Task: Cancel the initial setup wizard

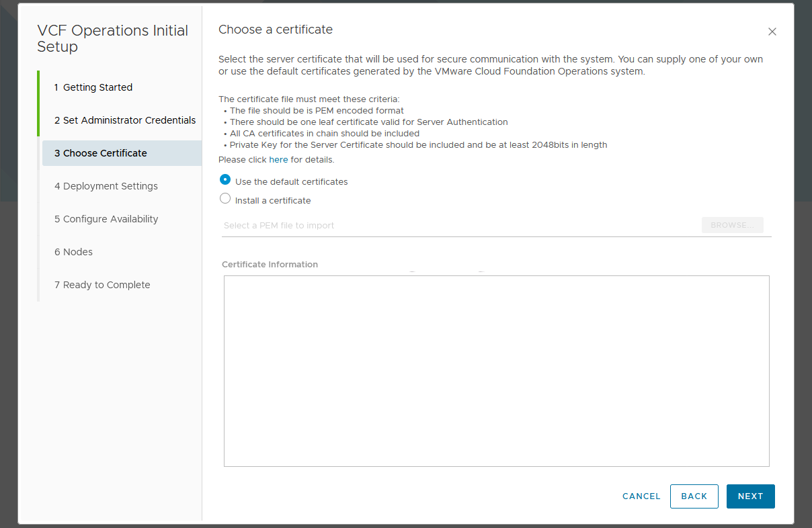Action: [x=641, y=496]
